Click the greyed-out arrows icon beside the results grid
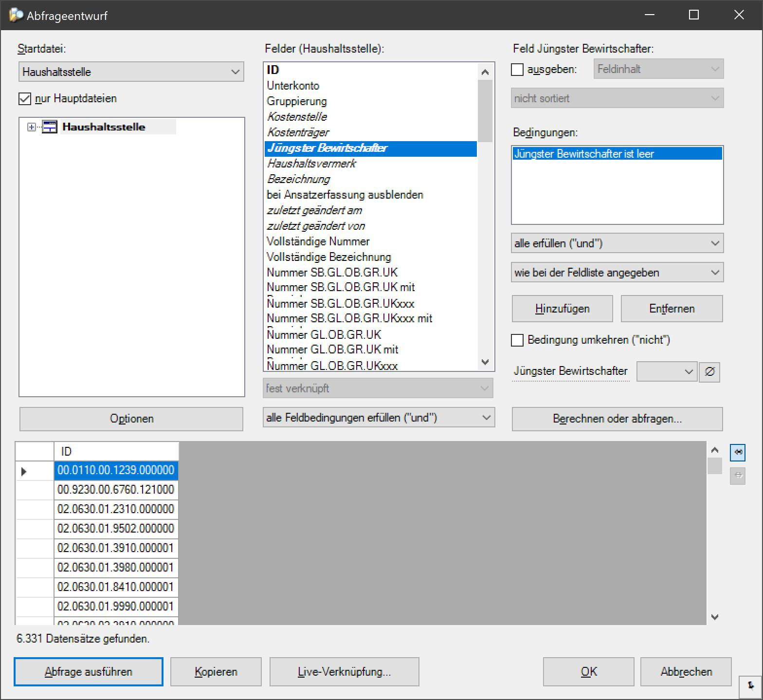The image size is (763, 700). pos(738,476)
